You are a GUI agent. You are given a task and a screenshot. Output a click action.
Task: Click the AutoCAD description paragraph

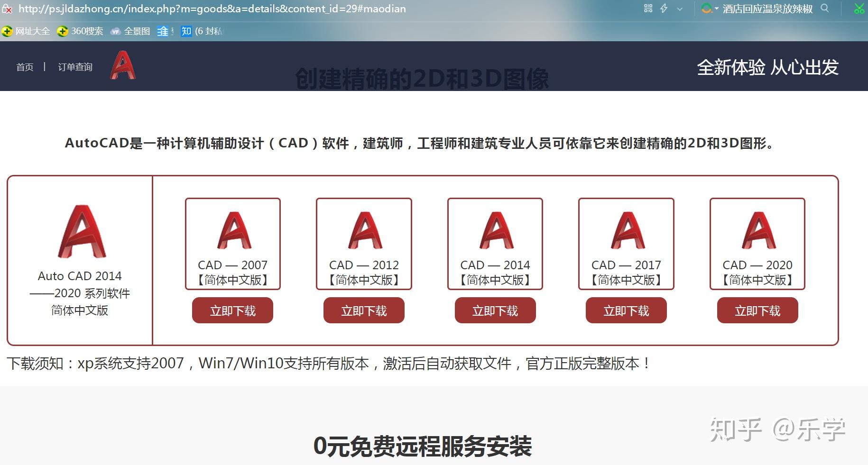click(x=420, y=143)
